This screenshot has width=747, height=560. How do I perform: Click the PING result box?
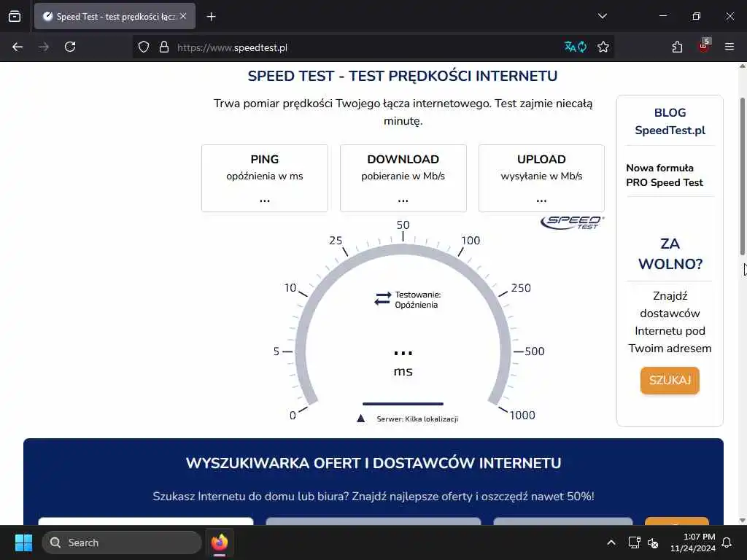pos(264,178)
